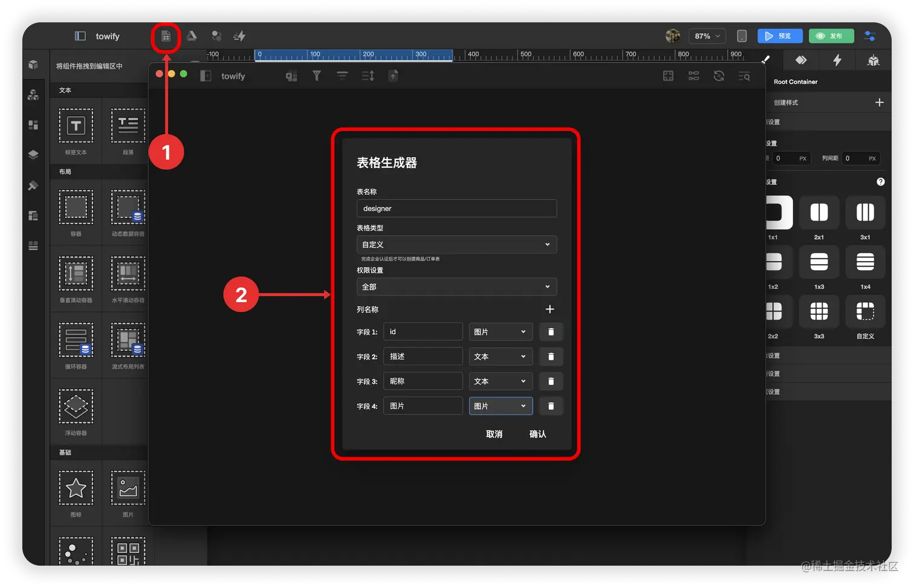Choose the 2x1 grid layout option

coord(819,212)
